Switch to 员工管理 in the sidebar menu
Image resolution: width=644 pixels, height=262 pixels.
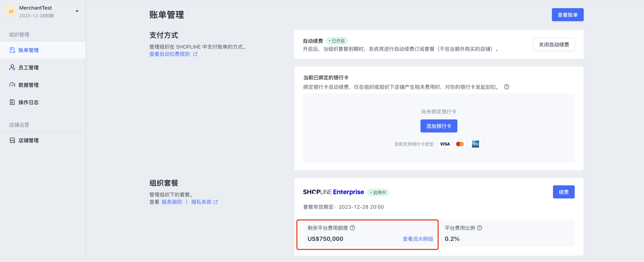(28, 67)
